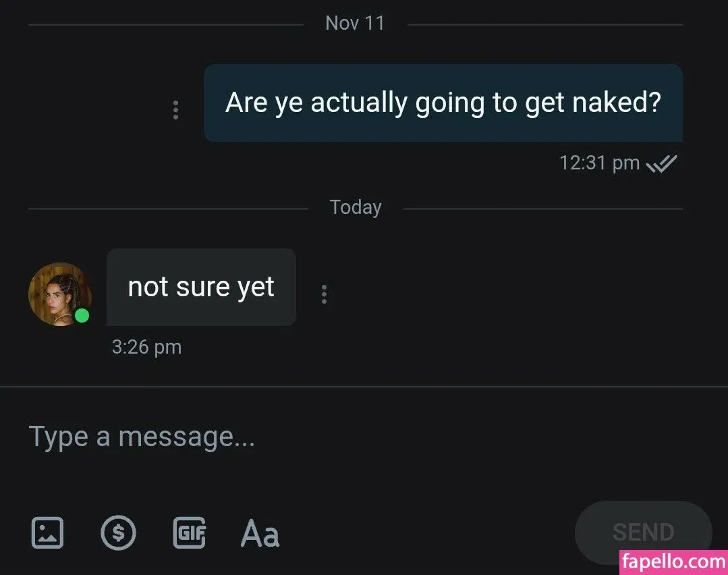Open options menu beside 'not sure yet'
Screen dimensions: 728x575
tap(324, 294)
